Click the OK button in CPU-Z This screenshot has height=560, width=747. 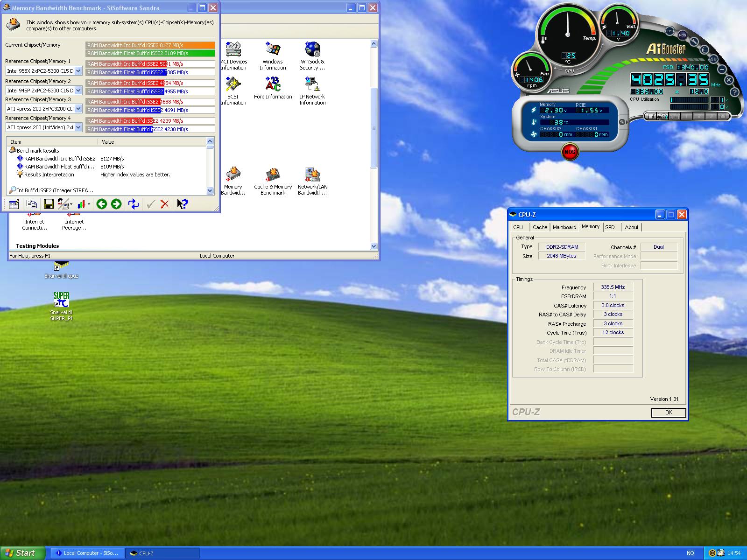[x=669, y=413]
